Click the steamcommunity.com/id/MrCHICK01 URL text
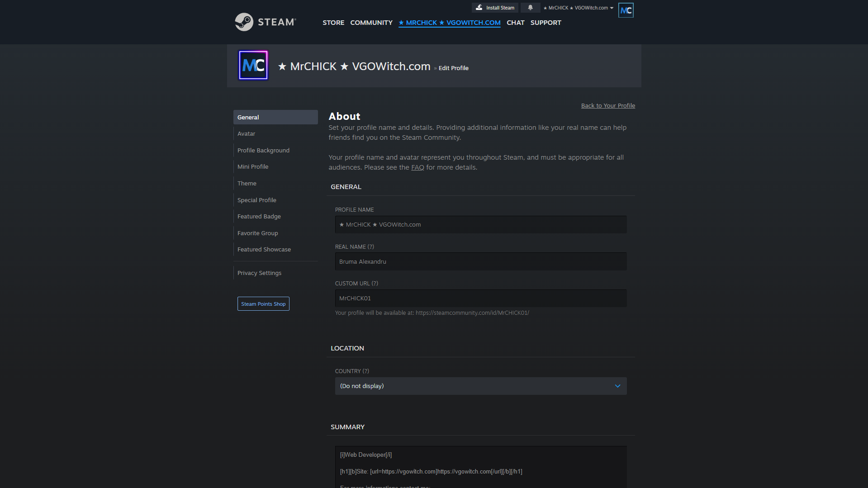The height and width of the screenshot is (488, 868). coord(472,313)
